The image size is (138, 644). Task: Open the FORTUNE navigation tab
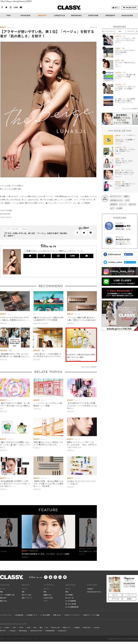point(93,15)
